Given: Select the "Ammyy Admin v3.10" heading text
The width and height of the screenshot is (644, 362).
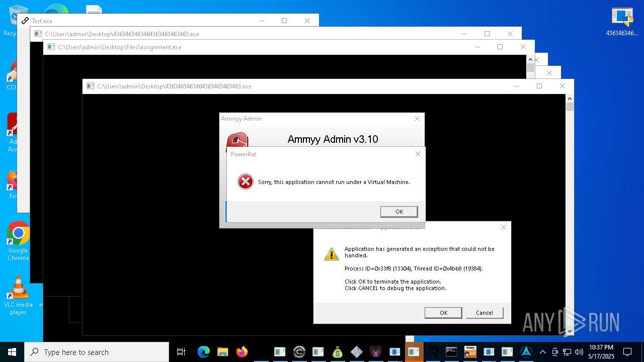Looking at the screenshot, I should tap(333, 139).
